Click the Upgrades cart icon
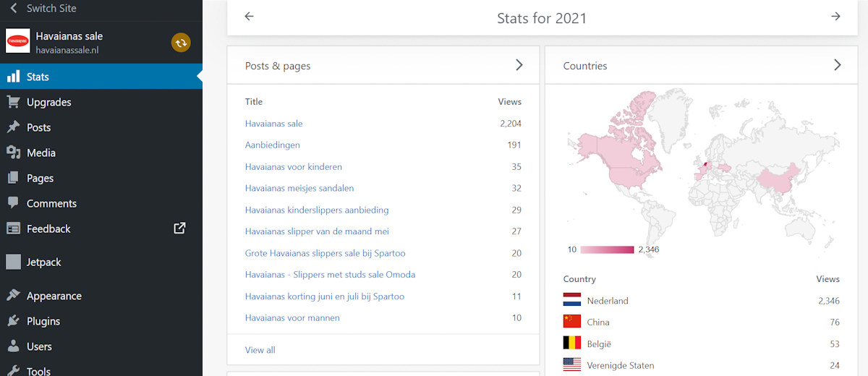 (13, 102)
